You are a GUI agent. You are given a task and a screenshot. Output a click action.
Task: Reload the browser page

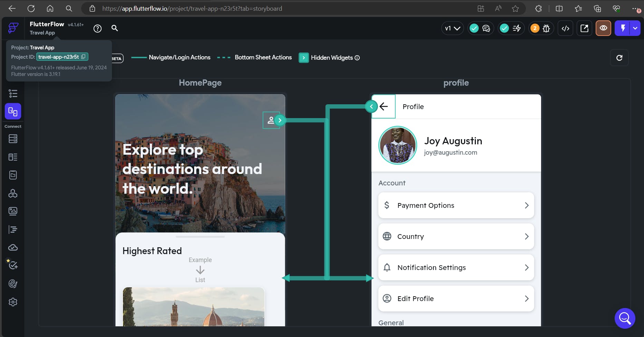(x=31, y=8)
